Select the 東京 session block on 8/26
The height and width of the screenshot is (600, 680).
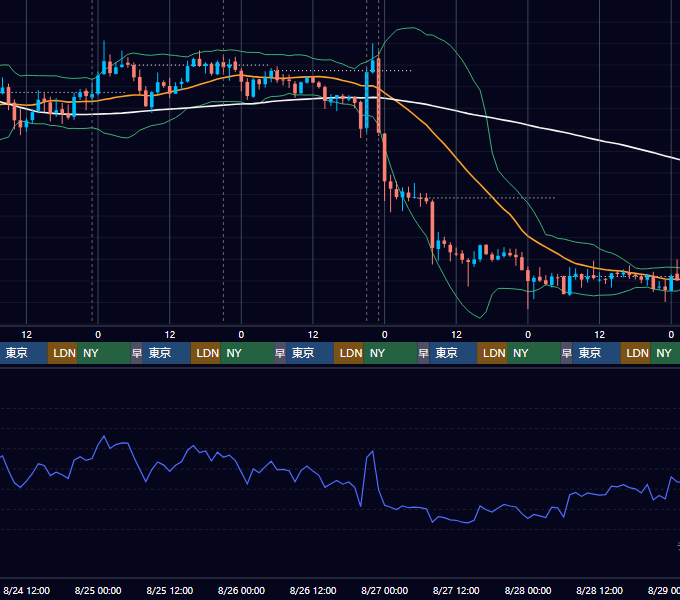[x=310, y=353]
